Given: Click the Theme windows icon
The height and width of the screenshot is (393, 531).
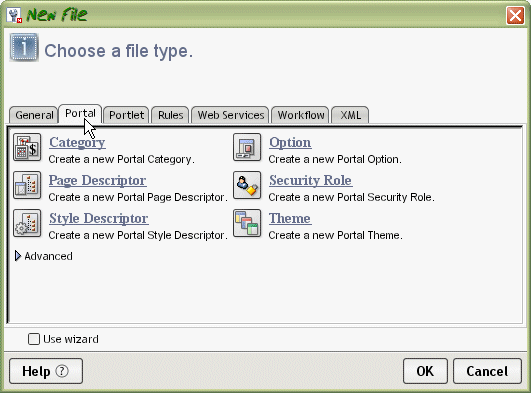Looking at the screenshot, I should (247, 223).
